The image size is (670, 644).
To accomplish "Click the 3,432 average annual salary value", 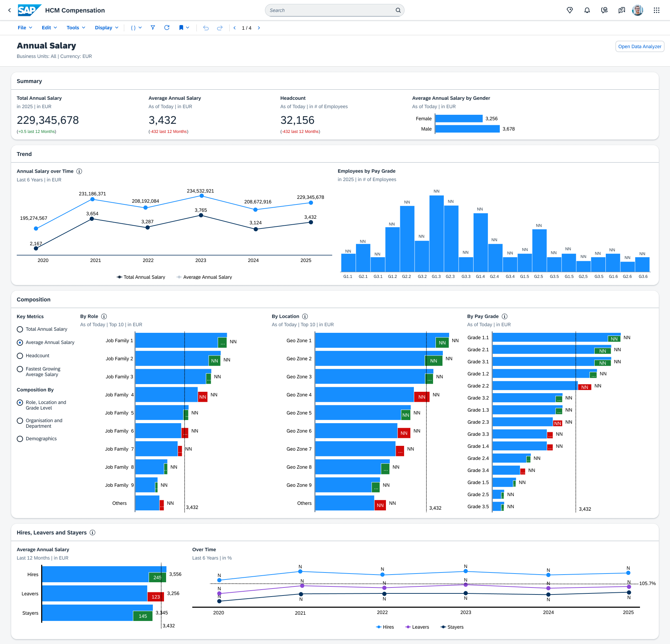I will point(163,120).
